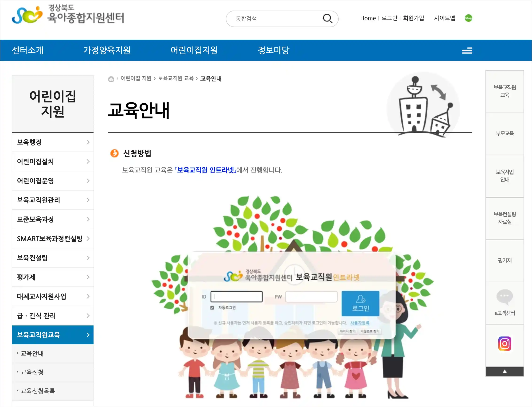The width and height of the screenshot is (532, 407).
Task: Collapse the 보육교직원교육 section
Action: (x=53, y=335)
